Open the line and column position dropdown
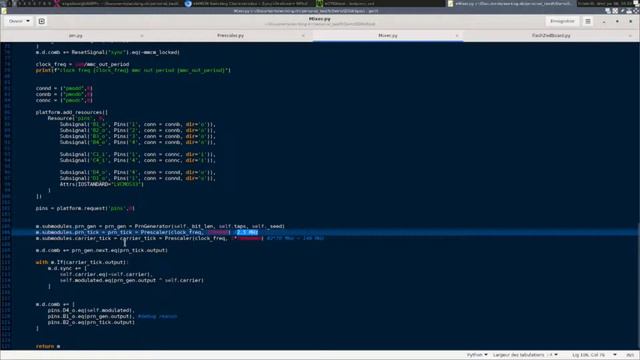 pyautogui.click(x=594, y=355)
